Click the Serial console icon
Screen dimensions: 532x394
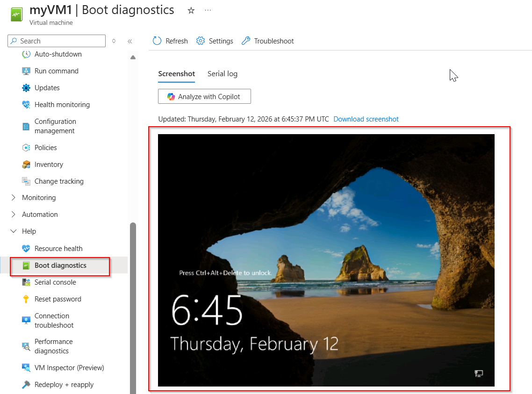pos(26,282)
